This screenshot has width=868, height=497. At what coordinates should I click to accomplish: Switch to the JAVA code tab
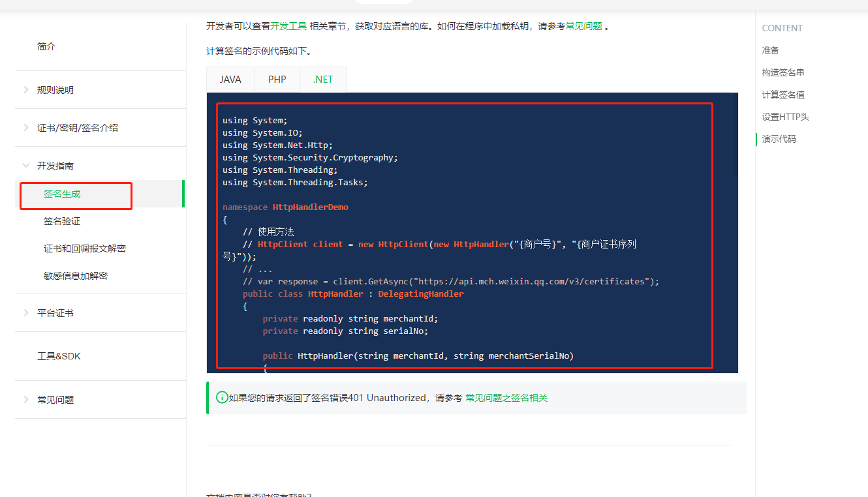(x=230, y=80)
